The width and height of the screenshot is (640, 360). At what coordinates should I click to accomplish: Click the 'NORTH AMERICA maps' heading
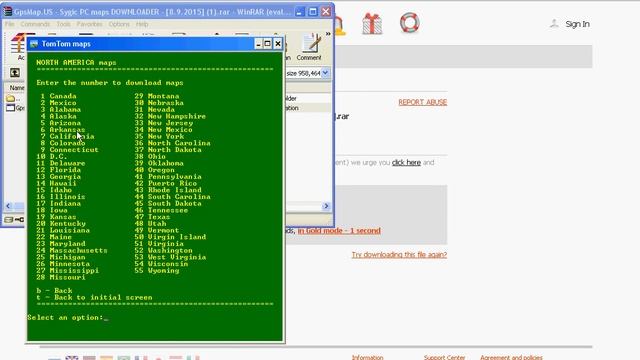click(x=76, y=62)
